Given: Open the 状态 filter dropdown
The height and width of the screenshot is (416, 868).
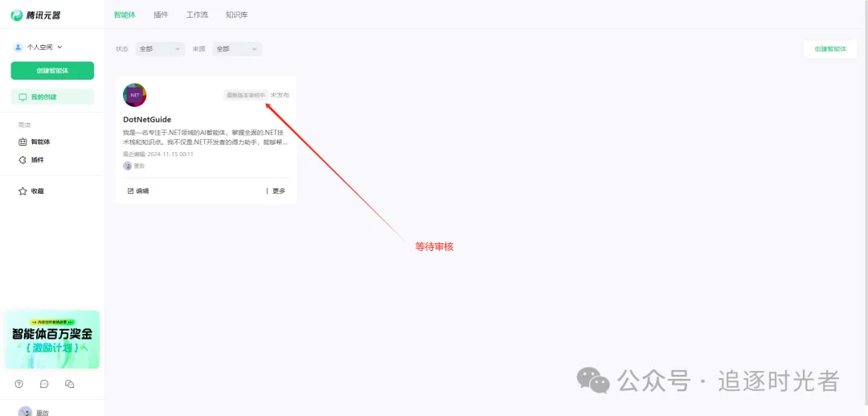Looking at the screenshot, I should coord(161,49).
